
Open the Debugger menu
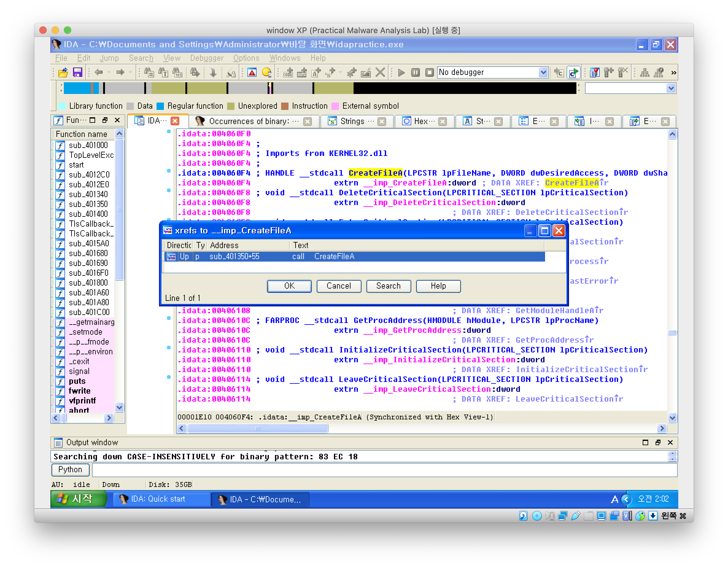[x=207, y=58]
